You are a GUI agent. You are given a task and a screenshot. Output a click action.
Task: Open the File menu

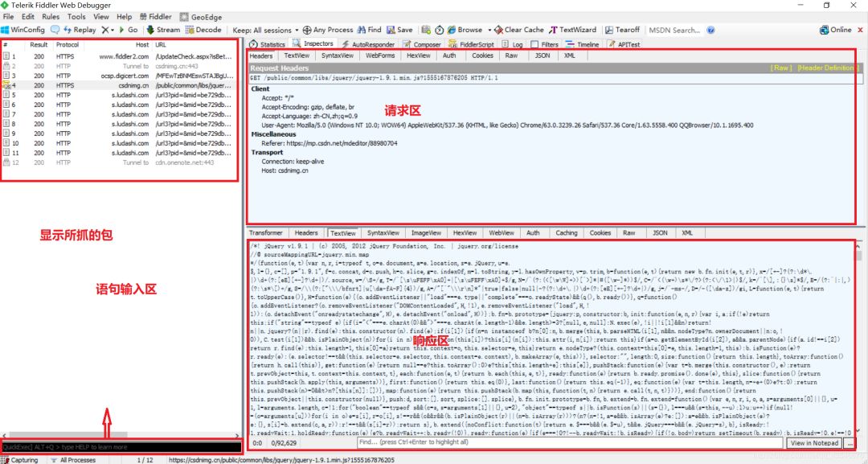(8, 17)
